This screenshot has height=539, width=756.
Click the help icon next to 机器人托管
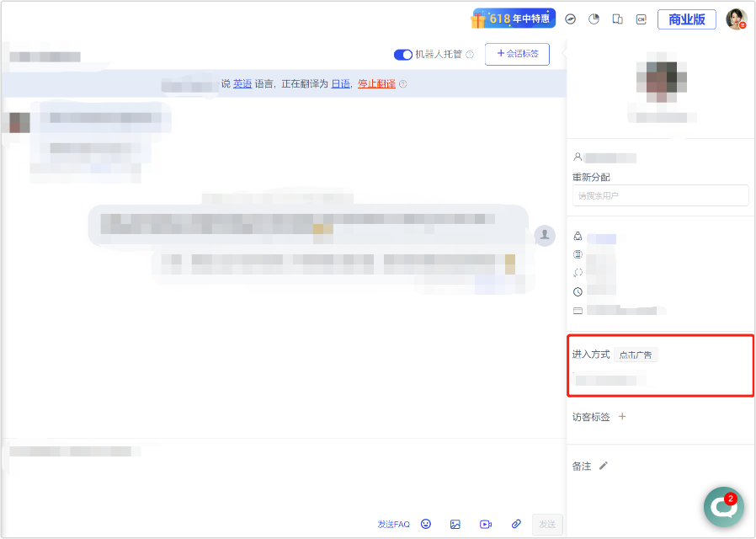coord(471,54)
